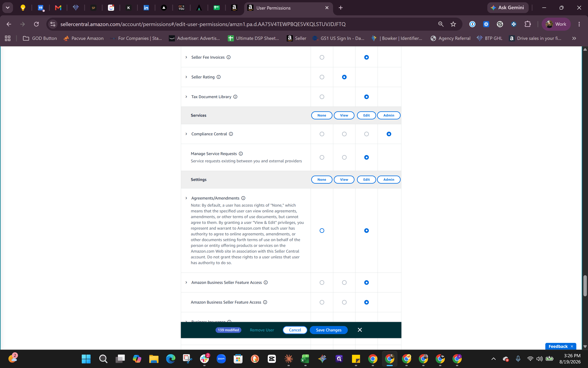Select View radio for Compliance Central
Screen dimensions: 588x368
point(344,134)
